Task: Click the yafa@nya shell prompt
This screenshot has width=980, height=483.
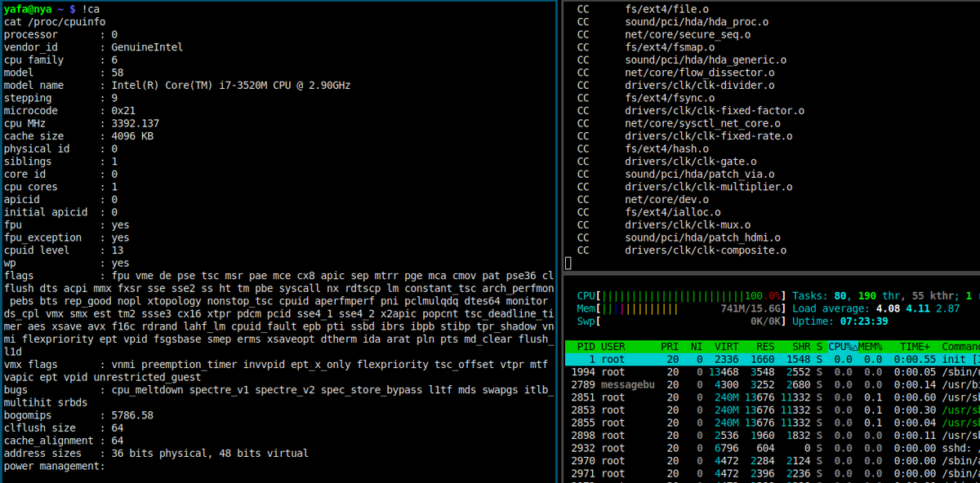Action: pos(38,9)
